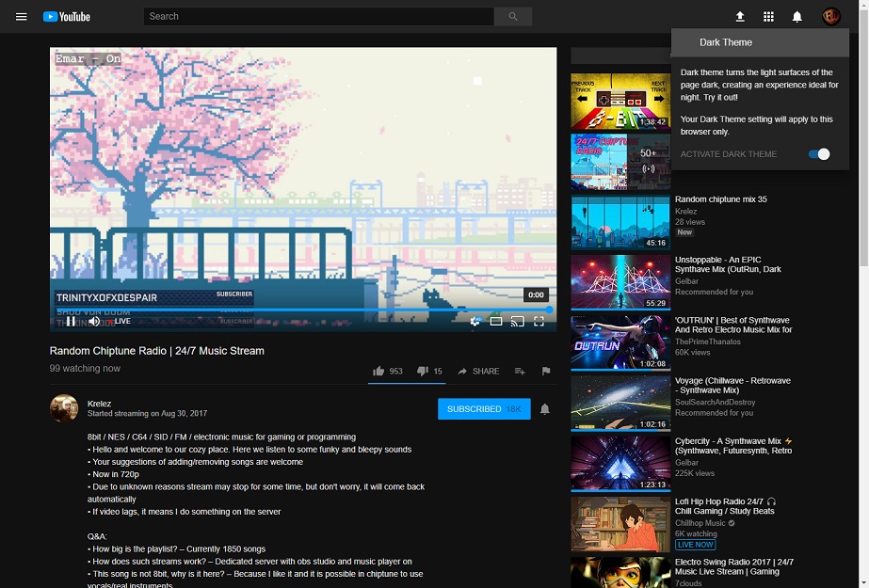
Task: Click the Random Chiptune Radio video title
Action: [157, 351]
